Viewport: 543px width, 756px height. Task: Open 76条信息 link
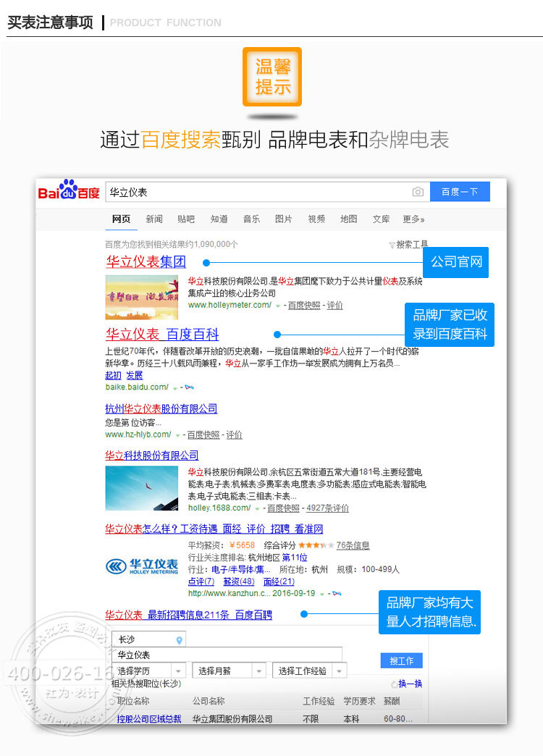click(353, 545)
